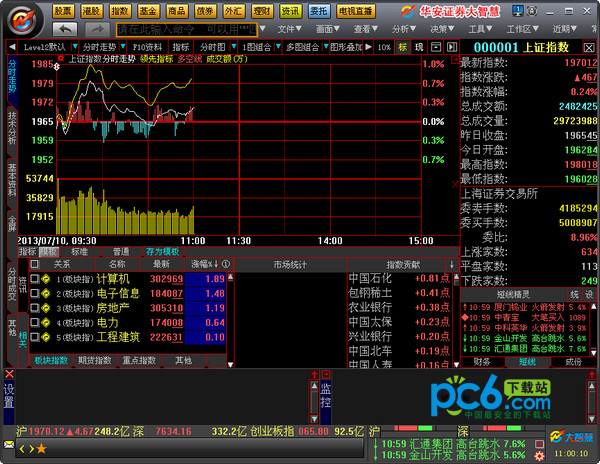Click the red close X above 设置 panel
Image resolution: width=600 pixels, height=464 pixels.
8,372
